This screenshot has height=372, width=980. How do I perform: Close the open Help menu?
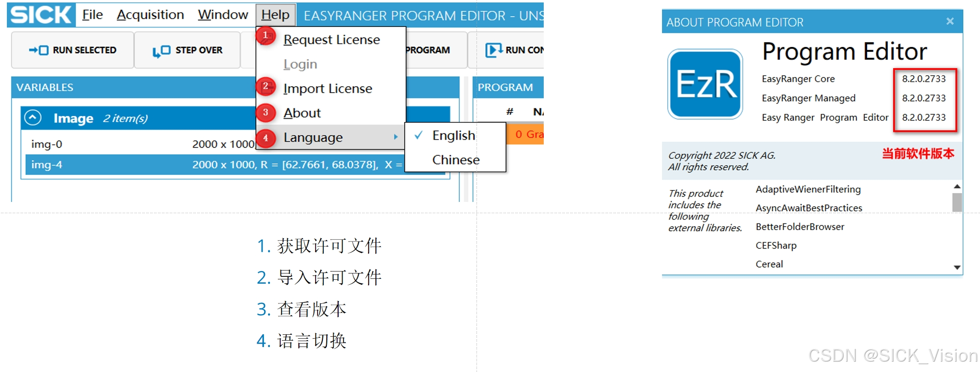[275, 15]
